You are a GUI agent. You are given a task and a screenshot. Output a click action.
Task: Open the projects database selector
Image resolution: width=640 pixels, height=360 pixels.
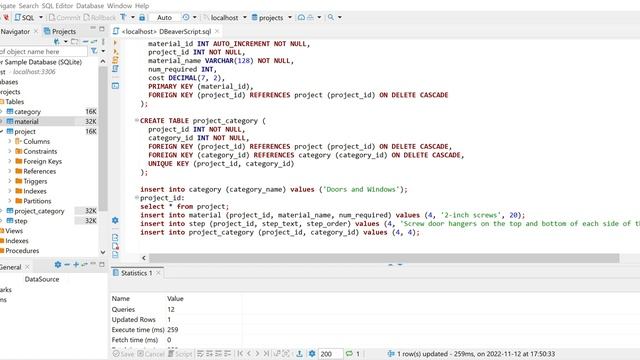(x=271, y=18)
